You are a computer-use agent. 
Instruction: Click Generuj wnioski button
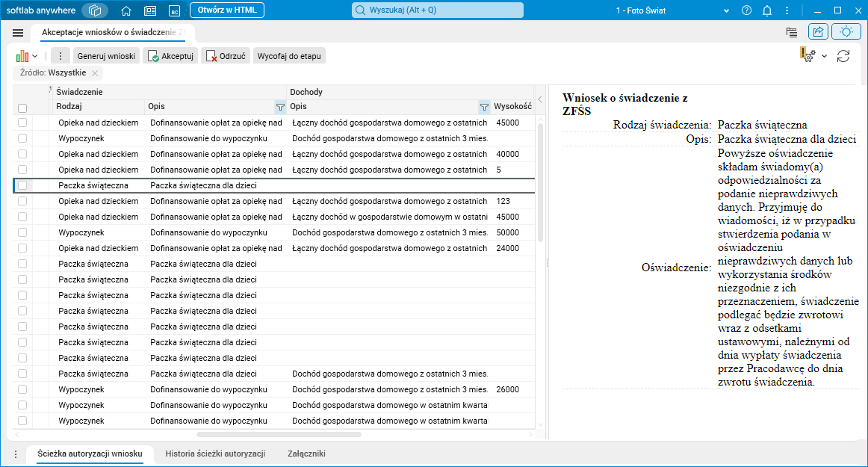tap(106, 56)
